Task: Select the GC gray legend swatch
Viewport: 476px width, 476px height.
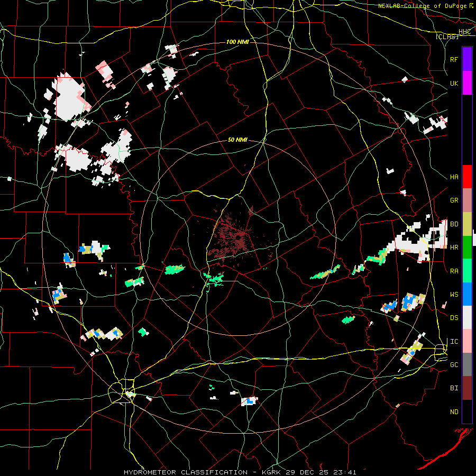Action: 467,364
